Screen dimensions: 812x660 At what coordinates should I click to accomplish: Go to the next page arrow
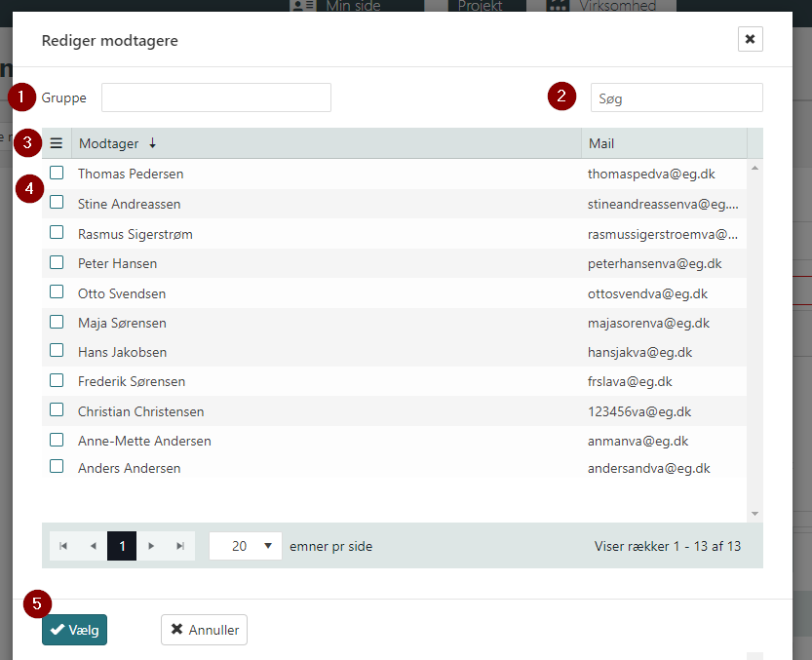[x=151, y=546]
